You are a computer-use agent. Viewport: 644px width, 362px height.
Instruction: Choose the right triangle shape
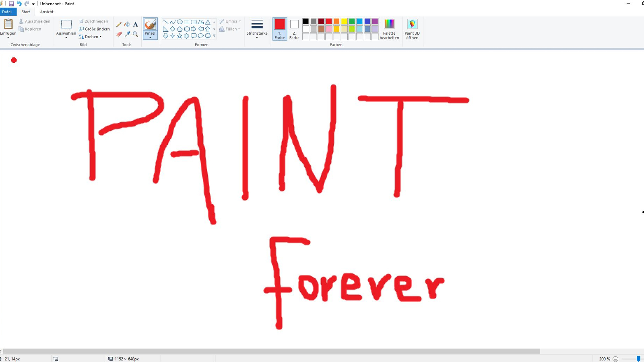coord(165,29)
